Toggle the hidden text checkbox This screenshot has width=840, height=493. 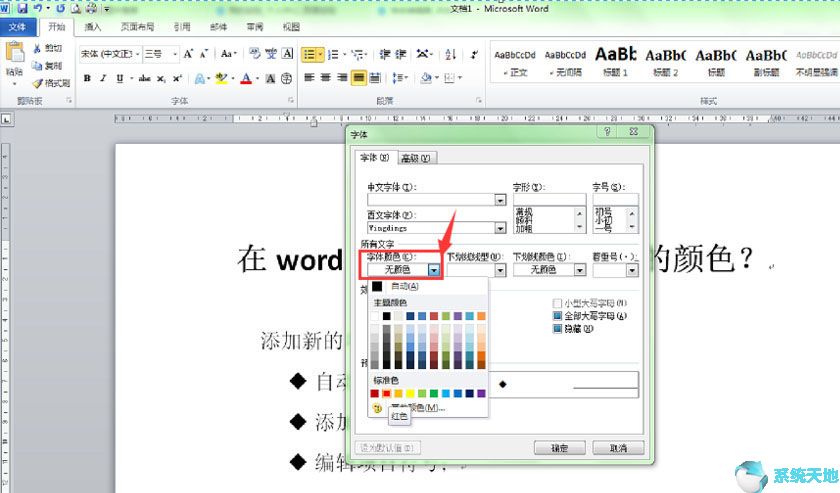click(558, 329)
